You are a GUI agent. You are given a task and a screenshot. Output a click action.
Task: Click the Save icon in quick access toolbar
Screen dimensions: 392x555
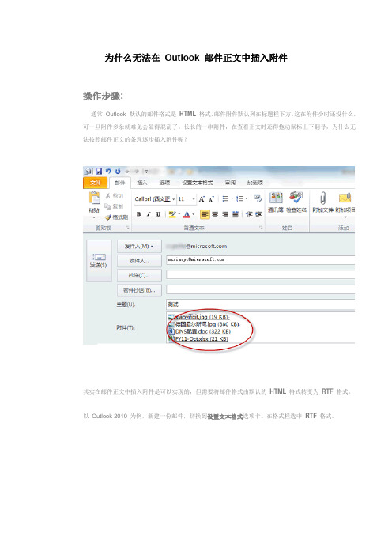click(99, 172)
